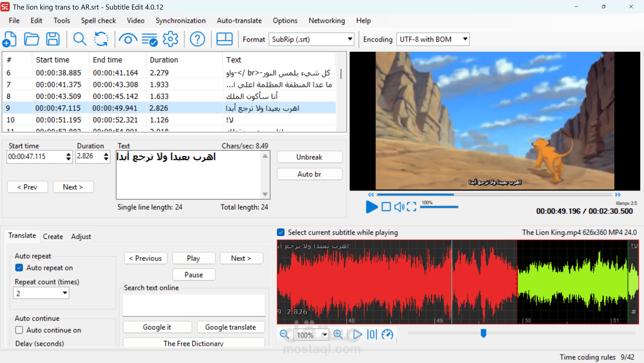
Task: Switch to the Adjust tab
Action: pos(81,236)
